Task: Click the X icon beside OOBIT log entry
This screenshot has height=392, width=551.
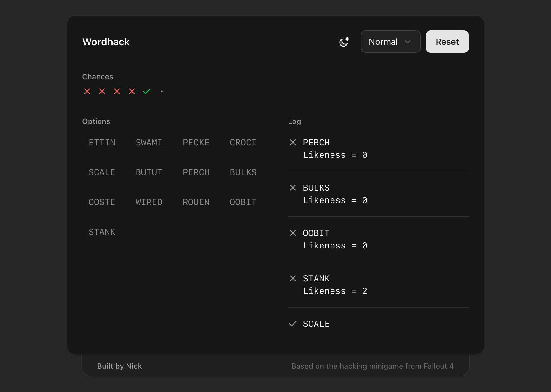Action: 293,233
